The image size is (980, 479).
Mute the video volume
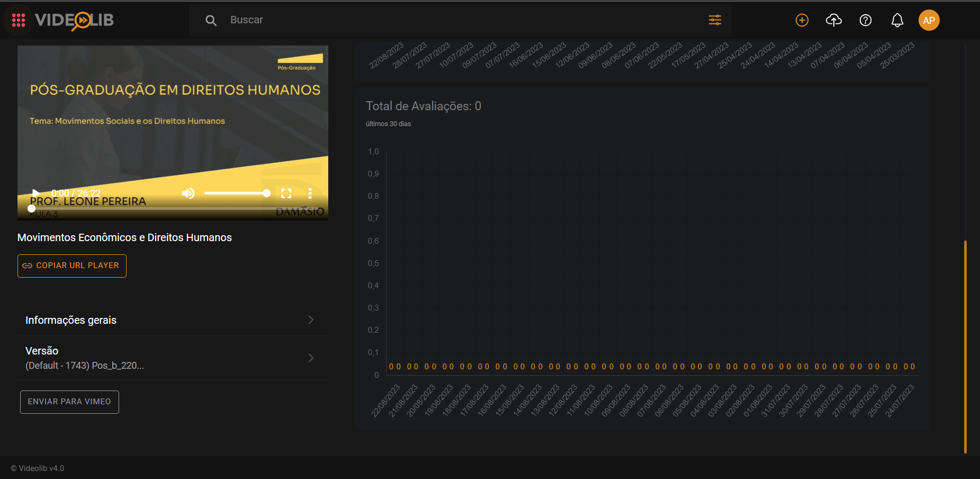(x=188, y=193)
